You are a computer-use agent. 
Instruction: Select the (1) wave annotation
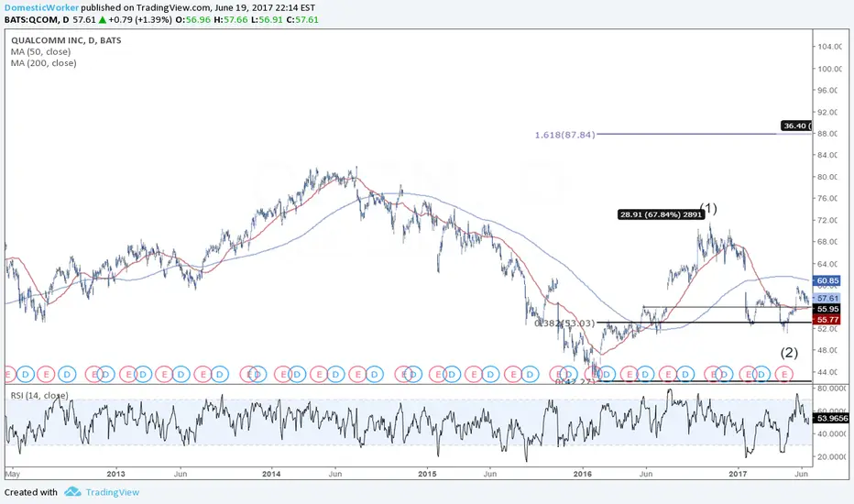click(708, 208)
